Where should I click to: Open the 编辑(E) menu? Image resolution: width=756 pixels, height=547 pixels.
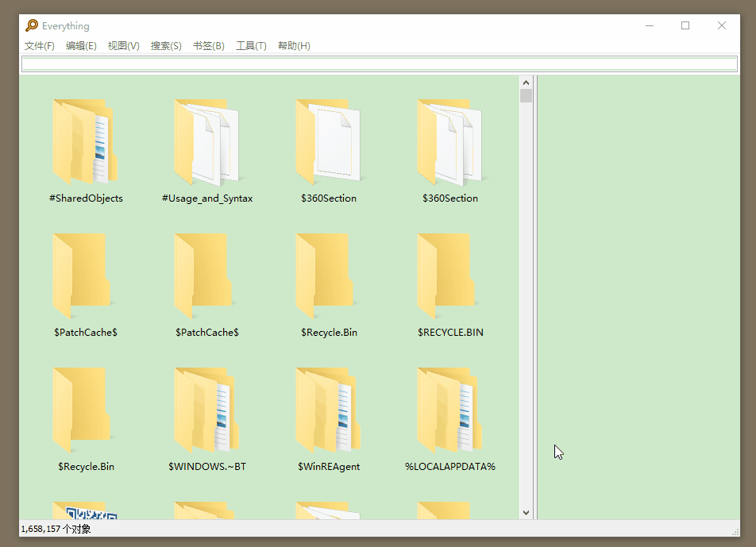pyautogui.click(x=81, y=46)
